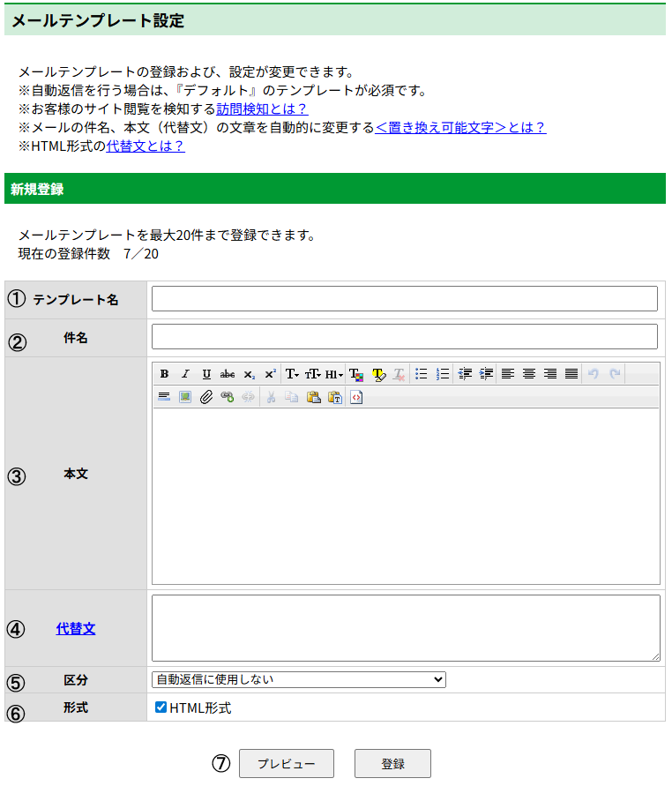Insert an image into the body

(185, 397)
